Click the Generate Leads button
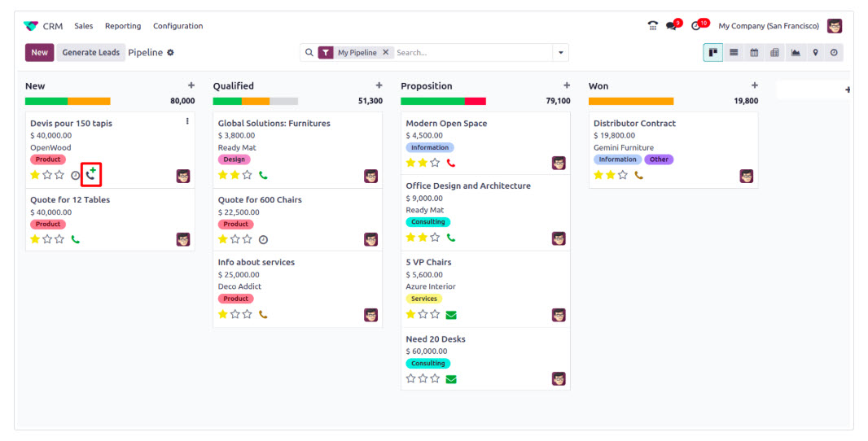Image resolution: width=868 pixels, height=441 pixels. coord(91,53)
